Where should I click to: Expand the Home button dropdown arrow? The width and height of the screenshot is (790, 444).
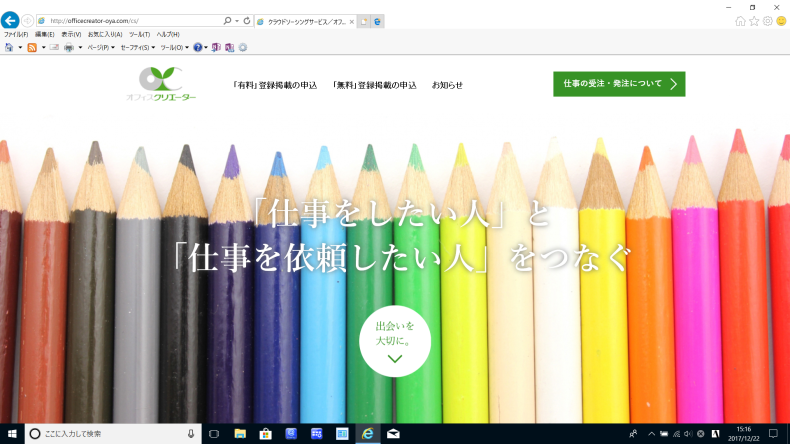(x=20, y=47)
